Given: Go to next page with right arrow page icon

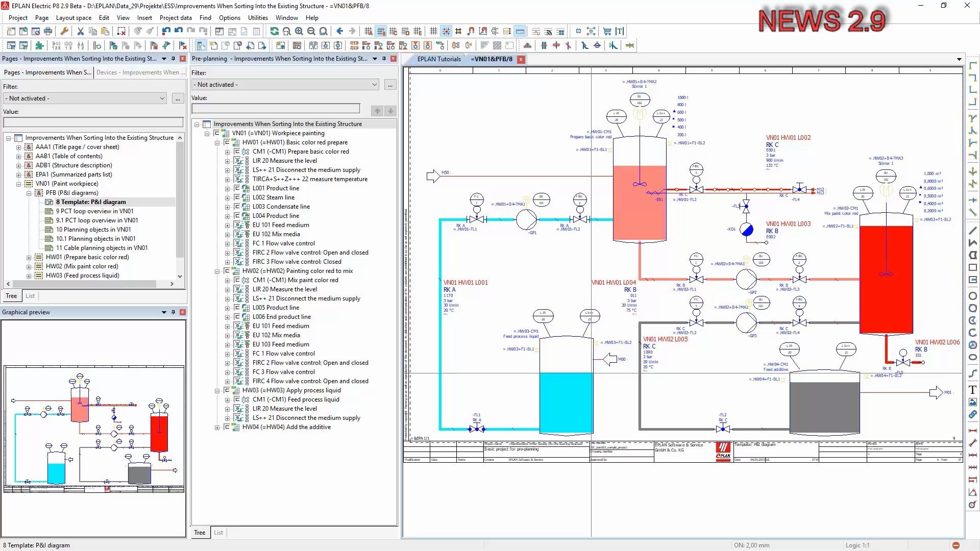Looking at the screenshot, I should (262, 46).
